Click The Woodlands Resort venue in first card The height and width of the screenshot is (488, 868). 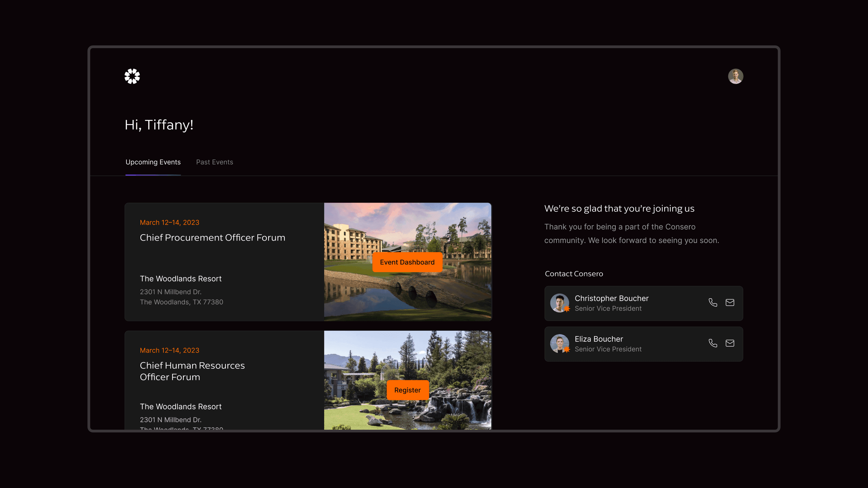[180, 279]
